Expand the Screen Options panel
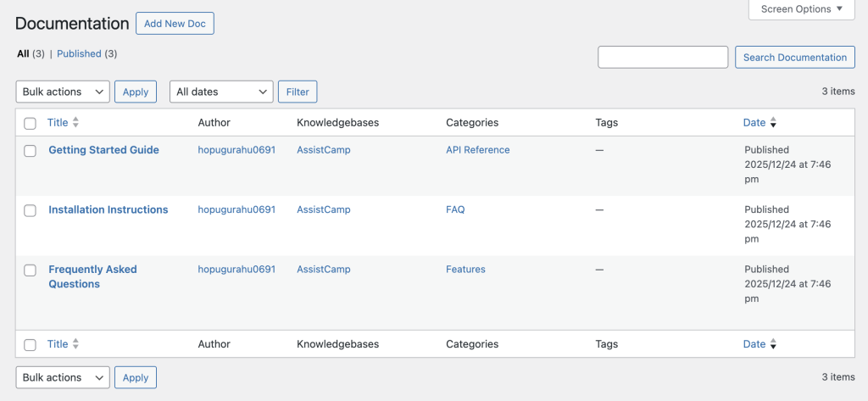 [801, 9]
